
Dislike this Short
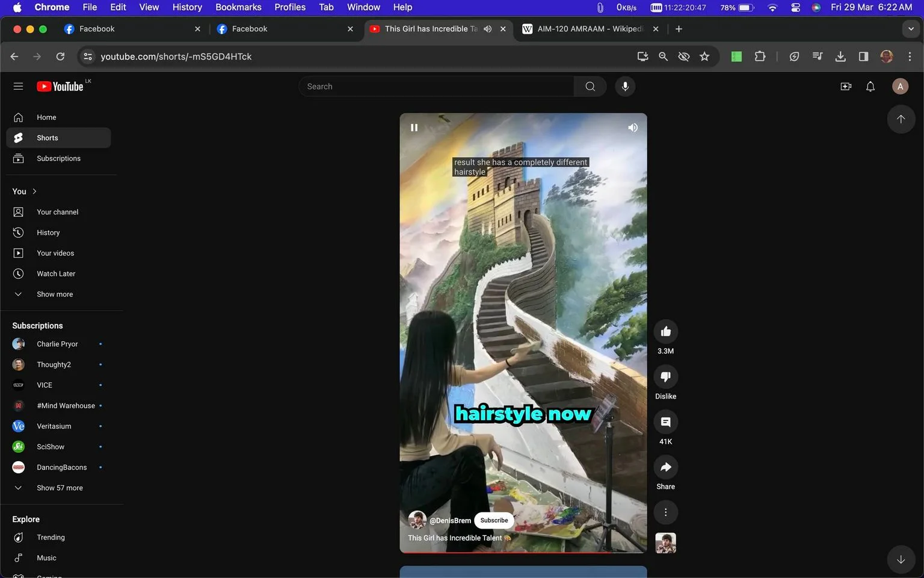(x=666, y=377)
